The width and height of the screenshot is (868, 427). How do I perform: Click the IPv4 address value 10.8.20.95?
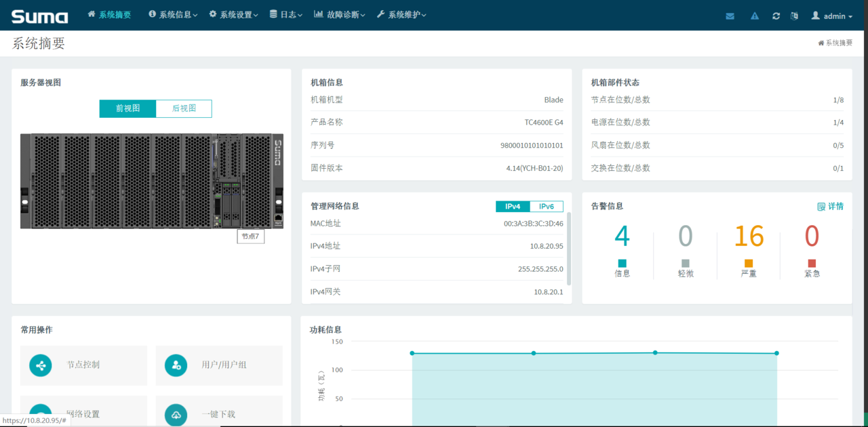pyautogui.click(x=547, y=247)
